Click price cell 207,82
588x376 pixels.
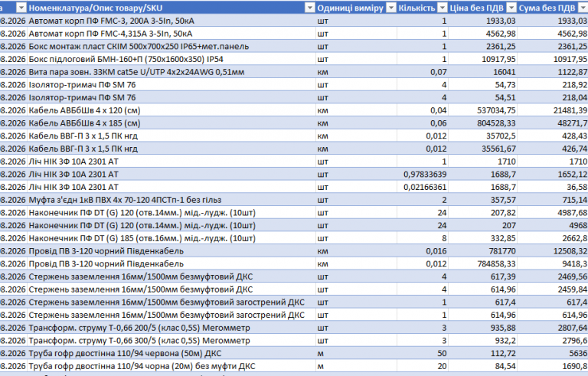(x=482, y=212)
